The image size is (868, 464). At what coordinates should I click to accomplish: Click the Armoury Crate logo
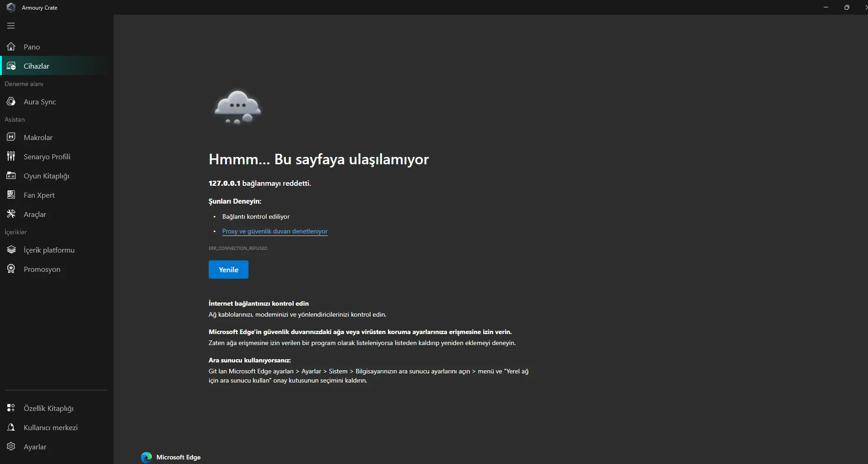(11, 7)
